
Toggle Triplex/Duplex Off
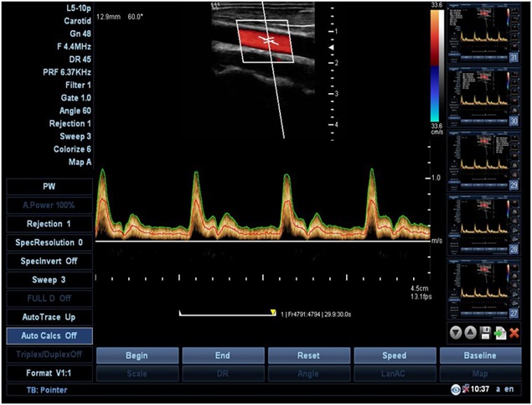(x=49, y=355)
